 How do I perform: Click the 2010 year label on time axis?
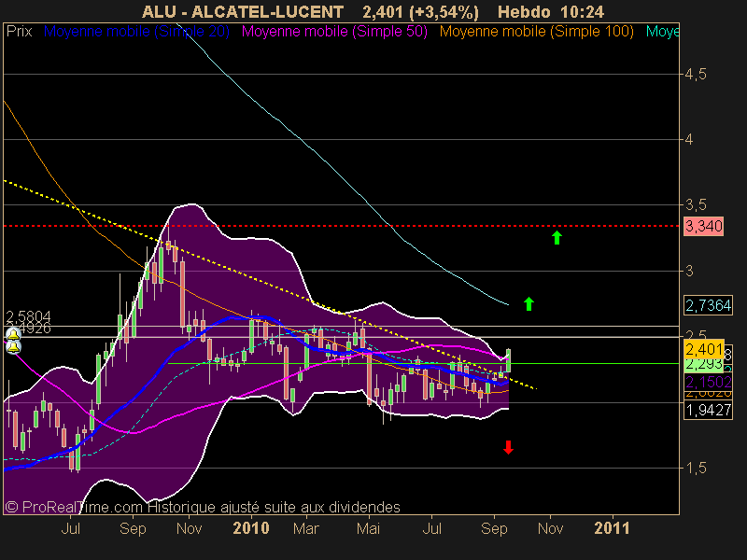tap(251, 528)
